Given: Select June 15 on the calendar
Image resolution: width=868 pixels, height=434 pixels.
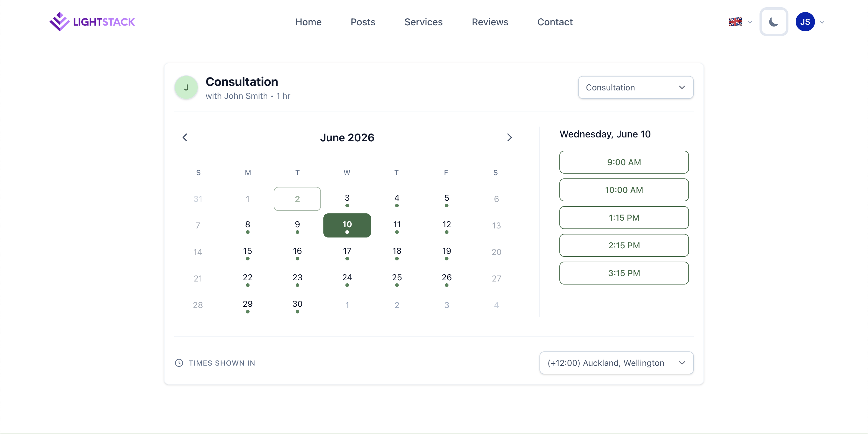Looking at the screenshot, I should pyautogui.click(x=248, y=252).
